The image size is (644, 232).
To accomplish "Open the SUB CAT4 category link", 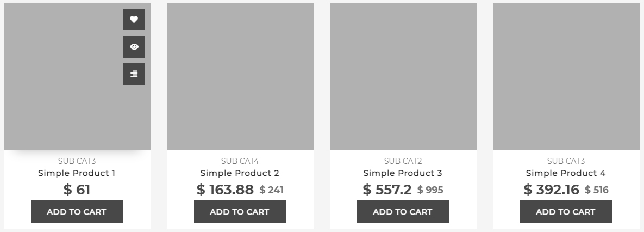I will point(240,161).
